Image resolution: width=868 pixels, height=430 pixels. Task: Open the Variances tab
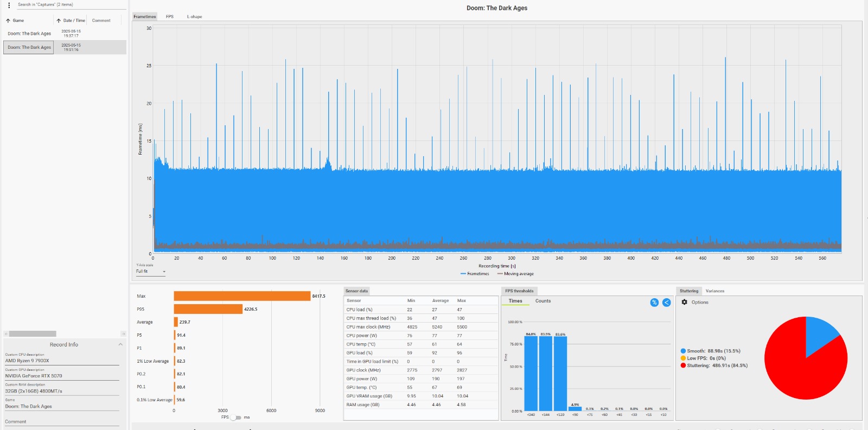(714, 291)
